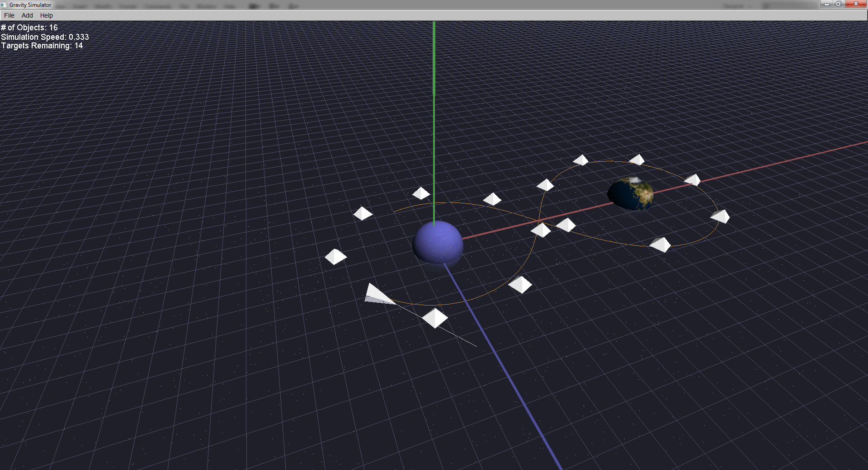
Task: Click the green vertical axis line
Action: (x=434, y=113)
